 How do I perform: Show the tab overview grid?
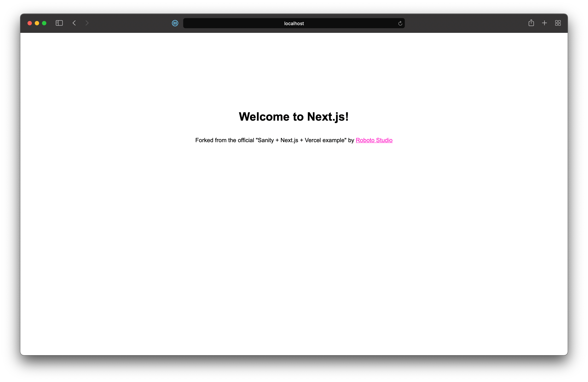pyautogui.click(x=558, y=23)
